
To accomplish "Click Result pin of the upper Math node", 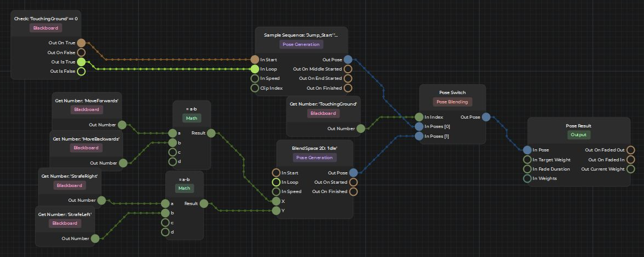I will click(211, 133).
